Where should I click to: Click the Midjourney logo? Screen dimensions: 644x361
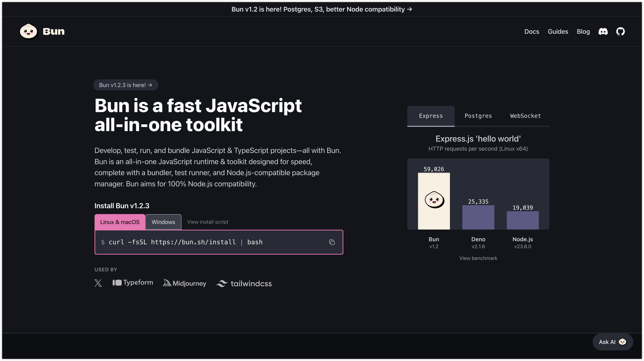[x=184, y=283]
